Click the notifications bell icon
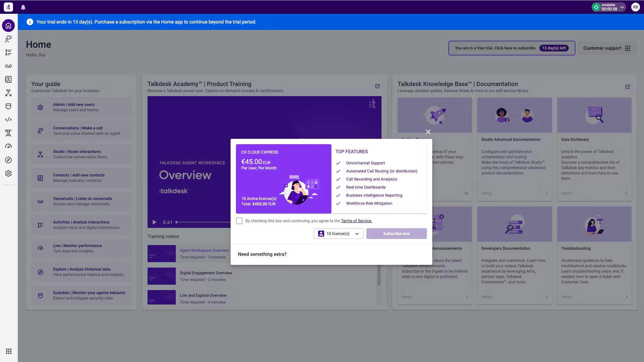 (23, 7)
